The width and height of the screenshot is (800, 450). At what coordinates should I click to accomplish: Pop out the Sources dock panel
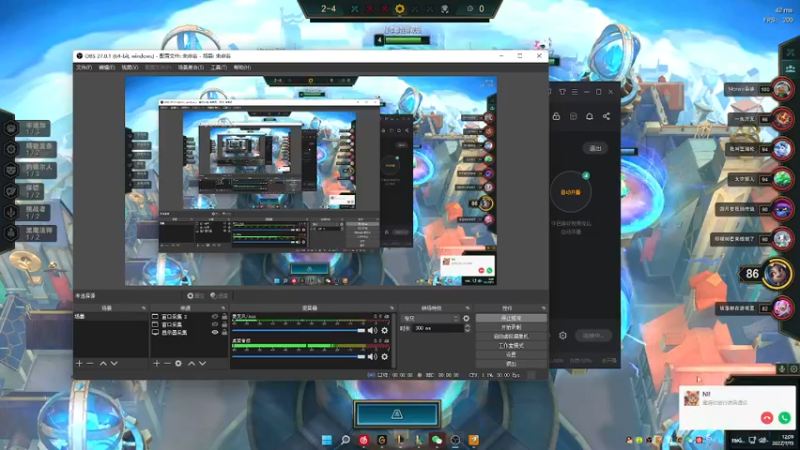(x=223, y=308)
